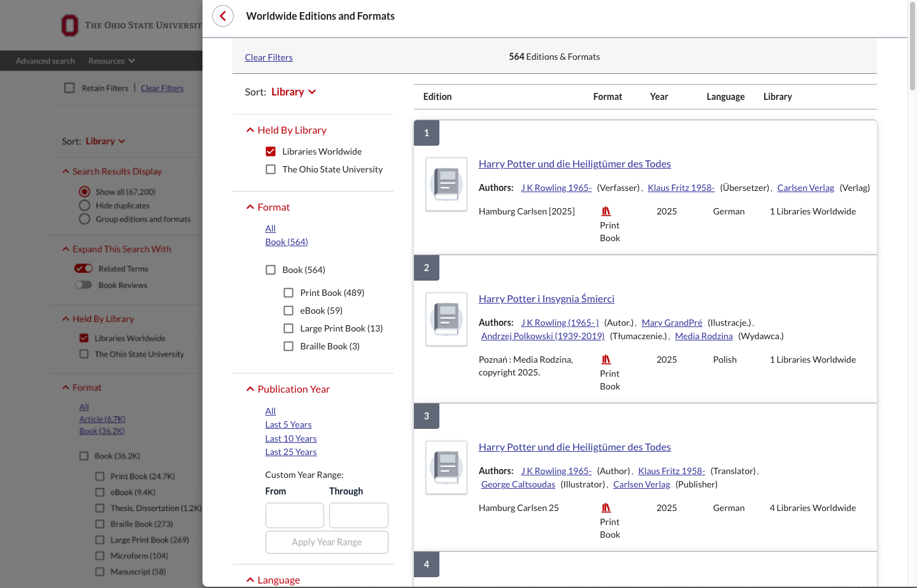Check the Print Book (489) checkbox
Viewport: 917px width, 588px height.
pos(288,293)
